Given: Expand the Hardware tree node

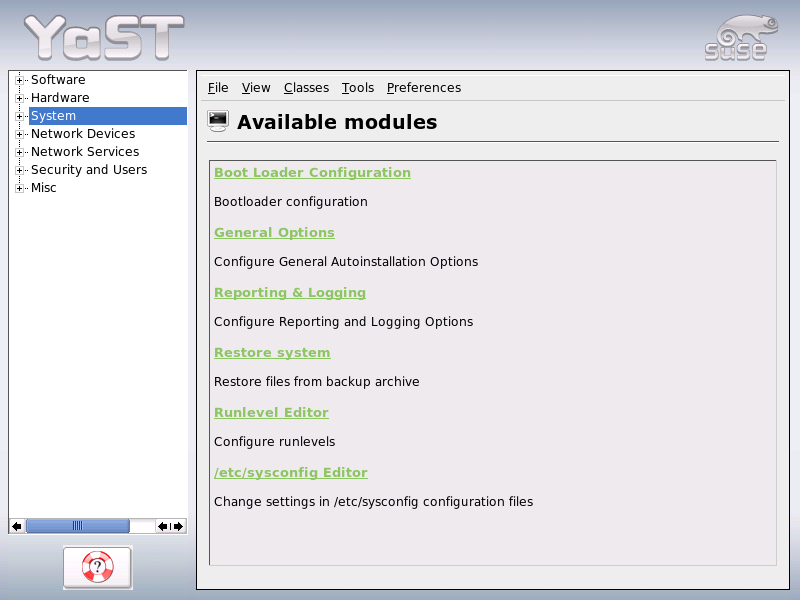Looking at the screenshot, I should pos(19,98).
